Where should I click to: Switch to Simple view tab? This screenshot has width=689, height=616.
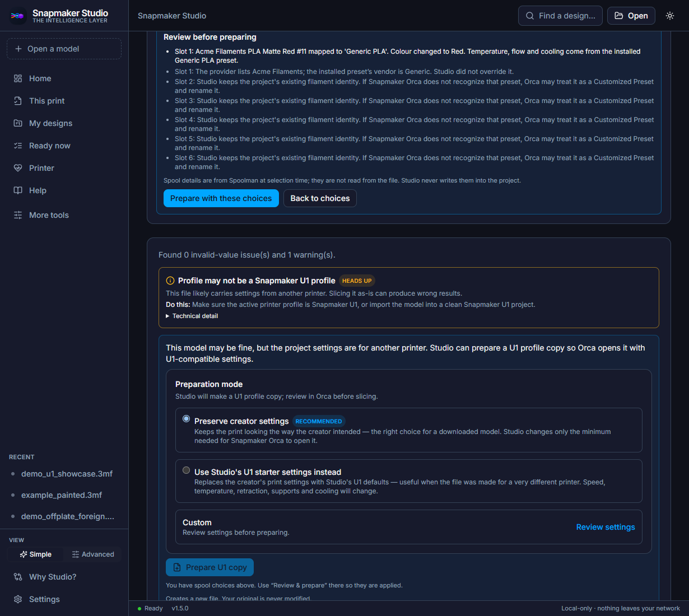(35, 554)
